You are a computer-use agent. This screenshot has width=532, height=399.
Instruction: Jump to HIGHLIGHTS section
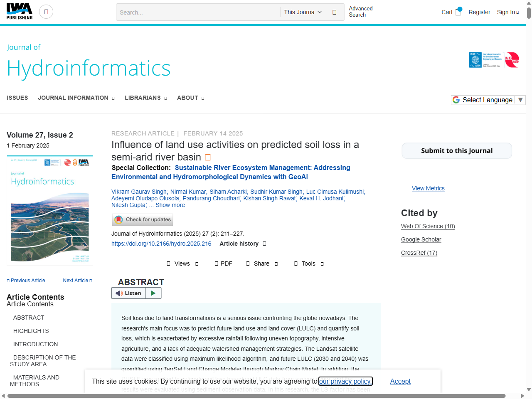(x=31, y=331)
